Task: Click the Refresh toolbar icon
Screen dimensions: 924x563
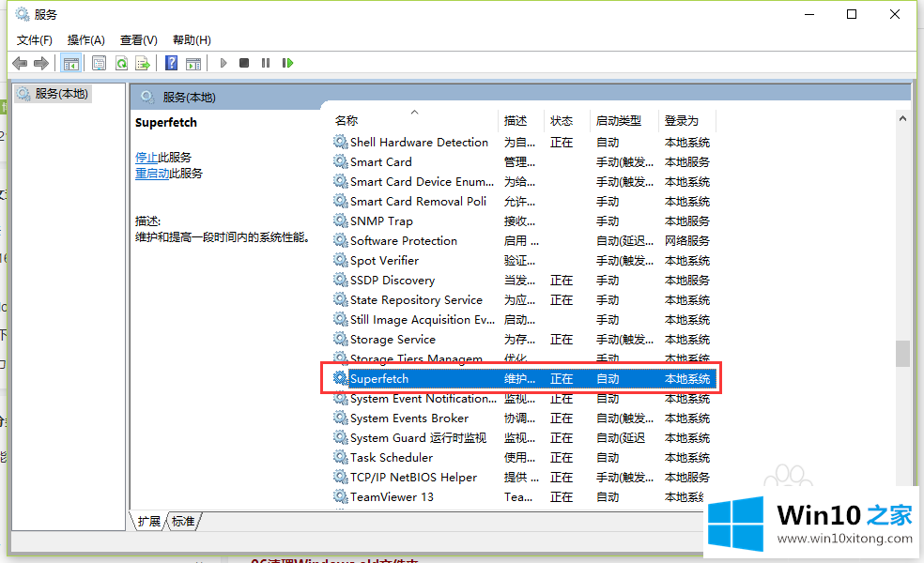Action: coord(121,63)
